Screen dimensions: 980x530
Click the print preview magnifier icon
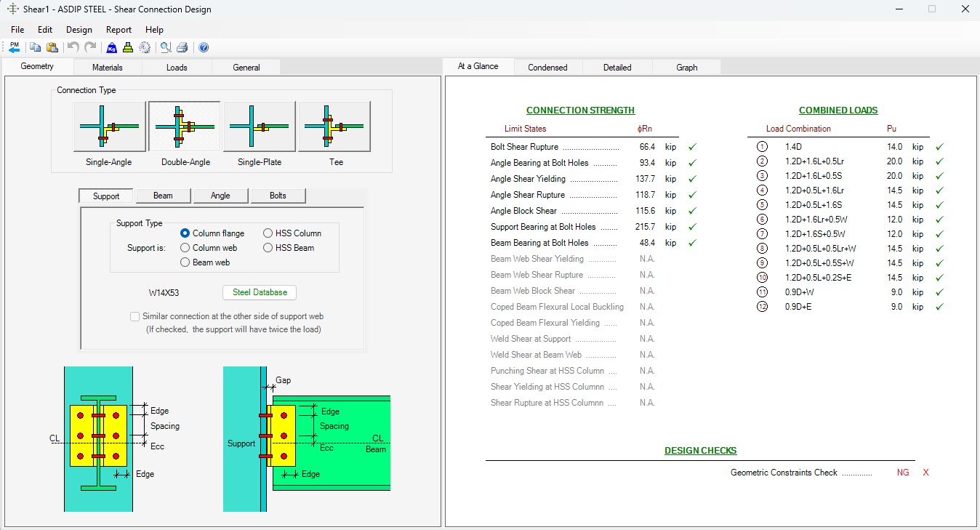tap(166, 47)
